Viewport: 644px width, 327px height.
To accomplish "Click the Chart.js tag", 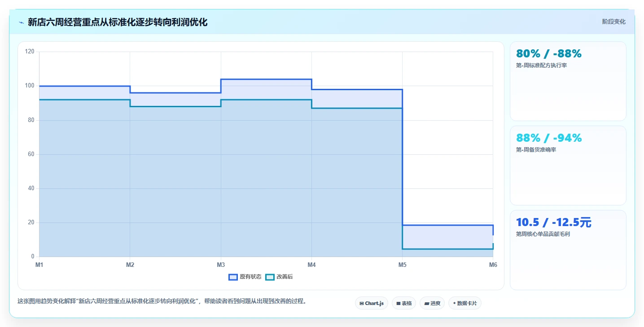I will click(x=372, y=303).
